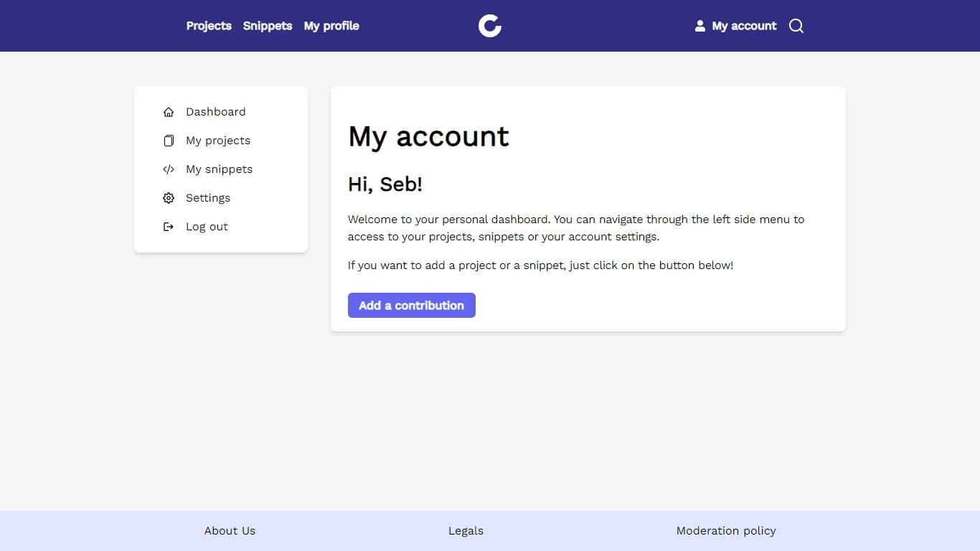The image size is (980, 551).
Task: Go to My profile page
Action: pyautogui.click(x=331, y=26)
